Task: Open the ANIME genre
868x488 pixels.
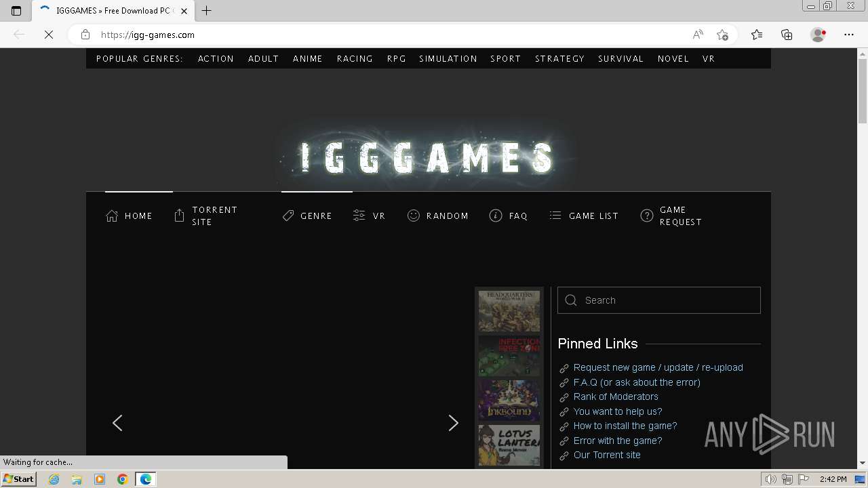Action: (x=308, y=59)
